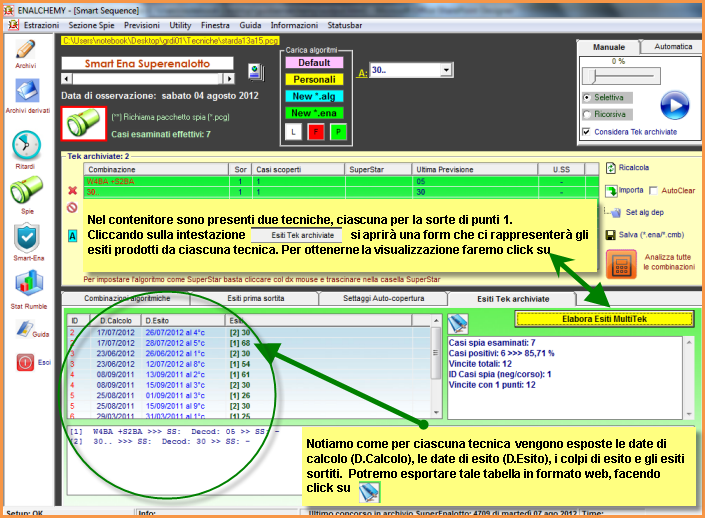Click the white L button
Image resolution: width=705 pixels, height=518 pixels.
click(293, 132)
